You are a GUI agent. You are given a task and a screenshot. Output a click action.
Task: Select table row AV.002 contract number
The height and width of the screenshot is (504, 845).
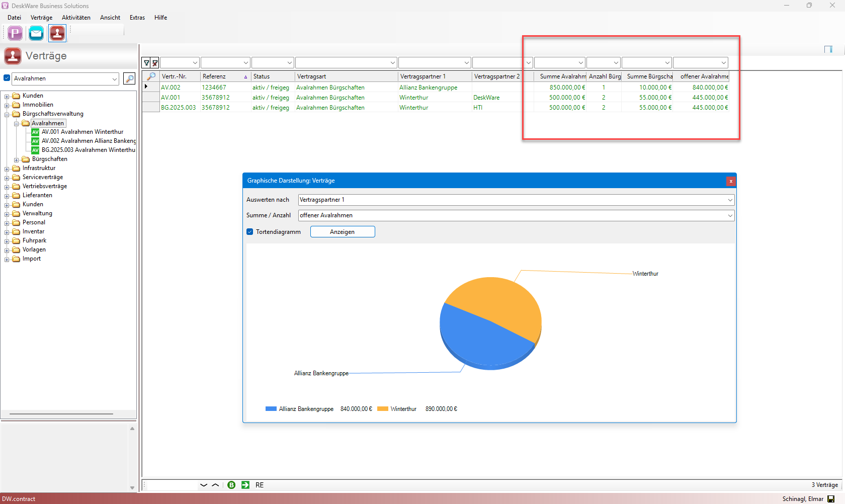pyautogui.click(x=171, y=88)
